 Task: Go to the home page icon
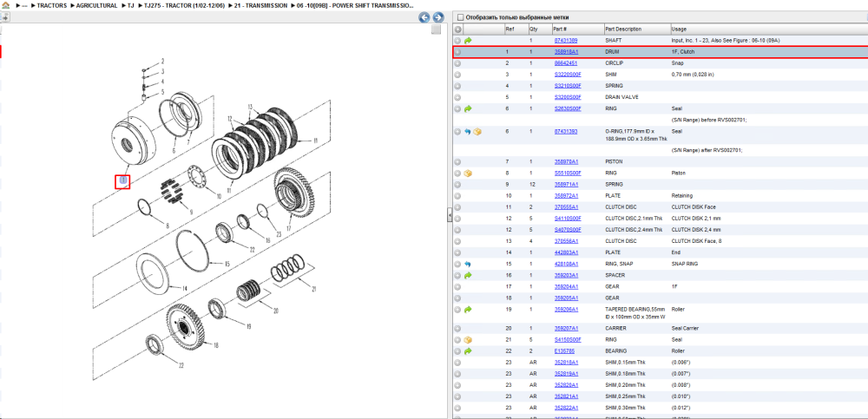pyautogui.click(x=5, y=5)
